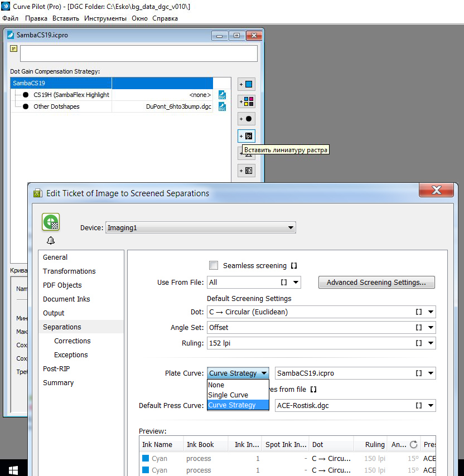Open DGC file icon for CS19H row

(x=223, y=95)
